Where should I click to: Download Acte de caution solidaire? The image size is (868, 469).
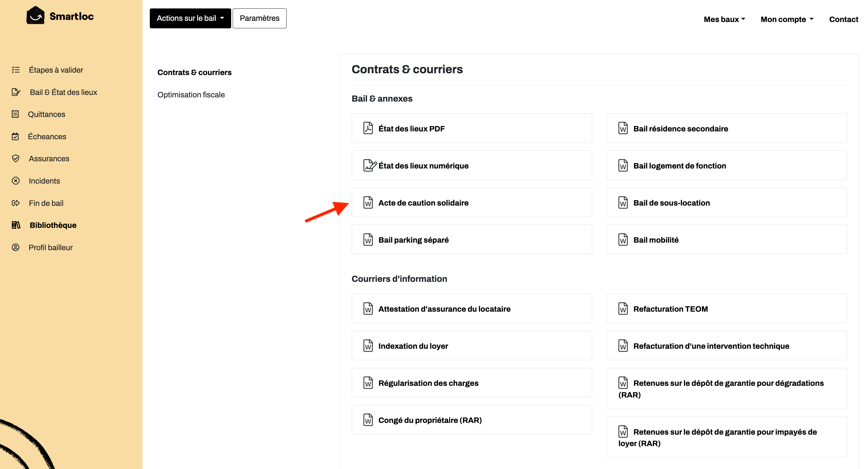[472, 202]
